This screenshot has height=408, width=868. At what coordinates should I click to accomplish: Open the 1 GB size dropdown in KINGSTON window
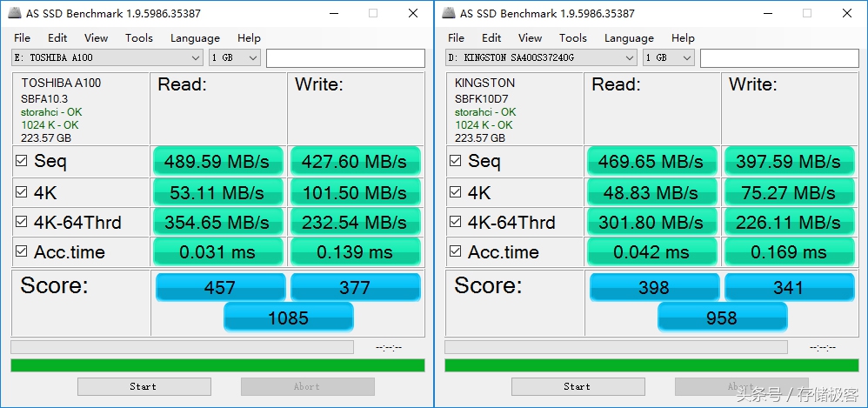669,57
